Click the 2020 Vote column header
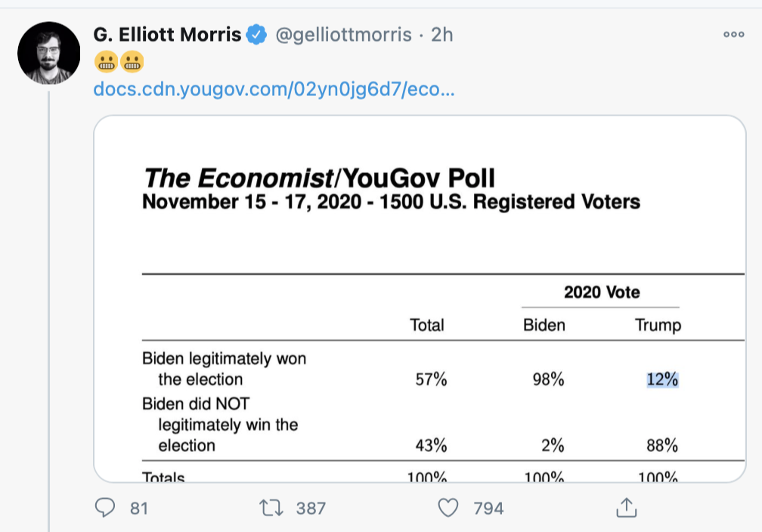 pos(602,292)
